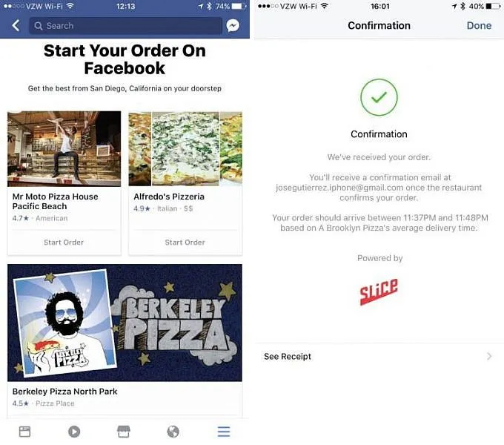
Task: Start Order at Mr Moto Pizza House
Action: (64, 243)
